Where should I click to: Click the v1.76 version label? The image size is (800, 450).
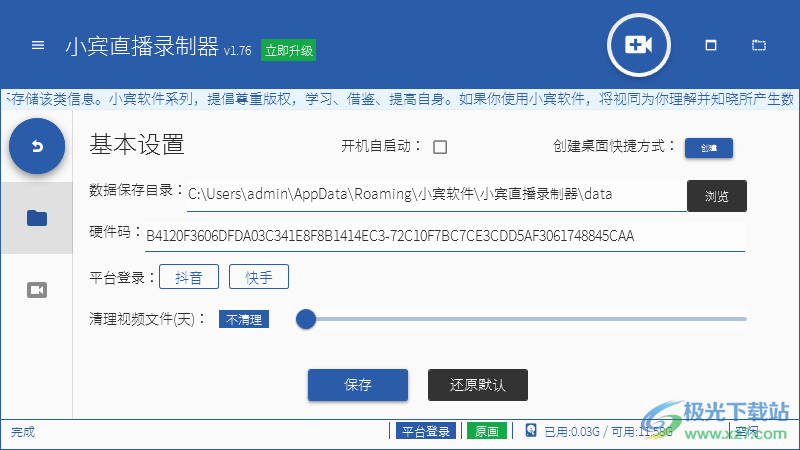coord(238,51)
